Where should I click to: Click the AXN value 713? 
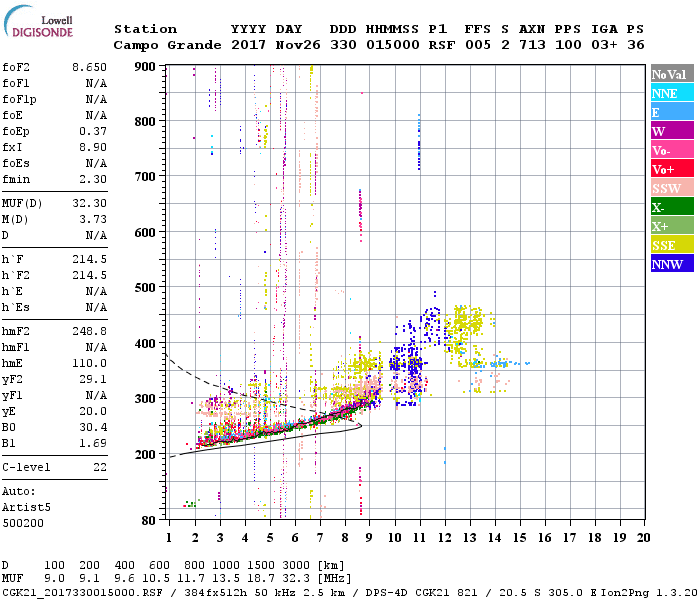pyautogui.click(x=532, y=45)
